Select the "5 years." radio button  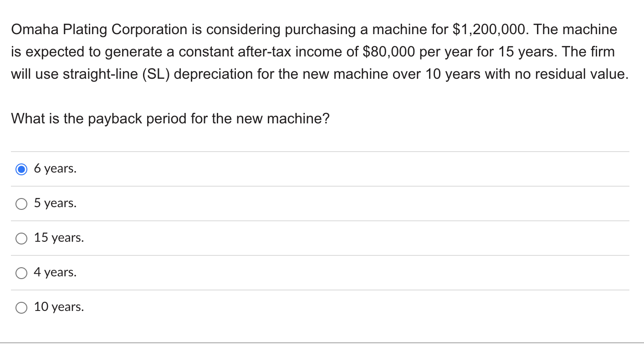pyautogui.click(x=21, y=204)
